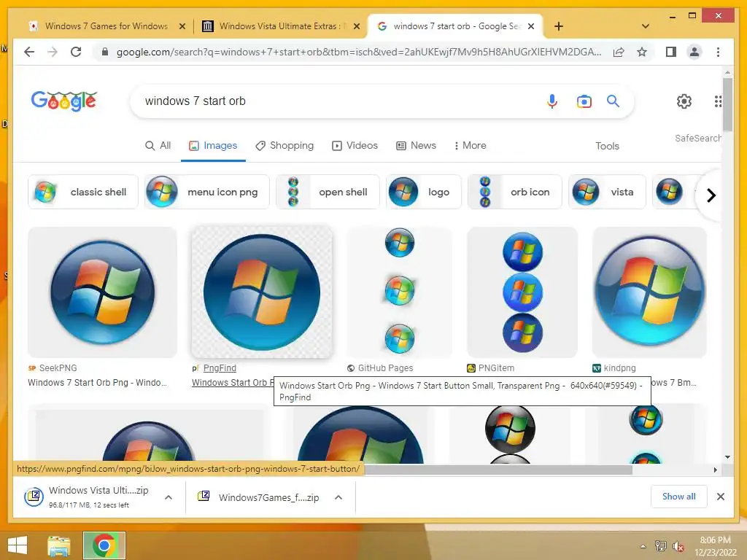Open the SeekPNG start orb image
Image resolution: width=747 pixels, height=560 pixels.
click(x=102, y=292)
